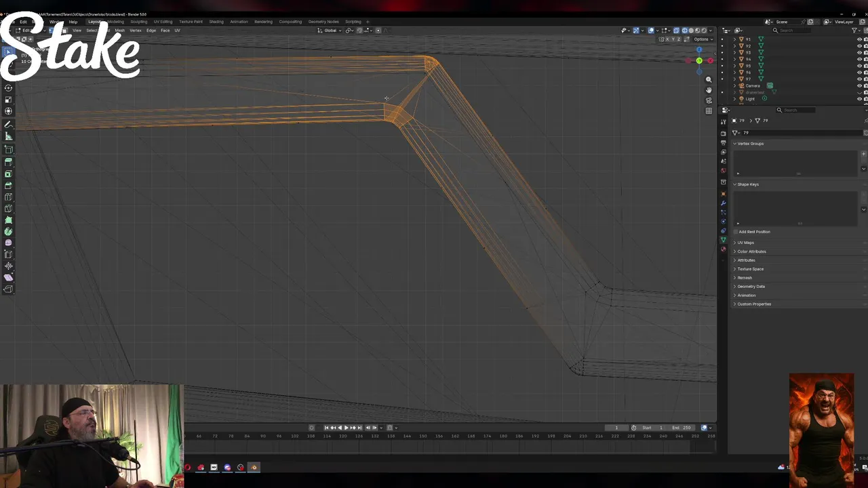Collapse the Vertex Groups panel
Viewport: 868px width, 488px height.
click(750, 144)
